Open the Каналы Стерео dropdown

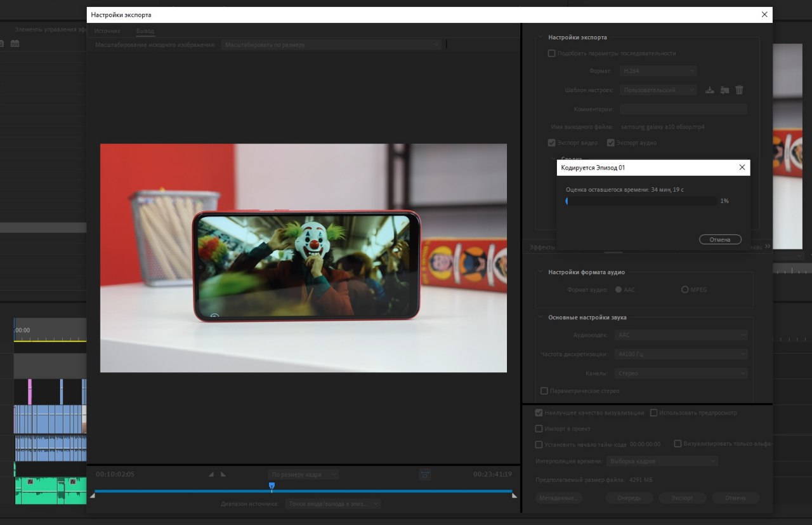[681, 373]
